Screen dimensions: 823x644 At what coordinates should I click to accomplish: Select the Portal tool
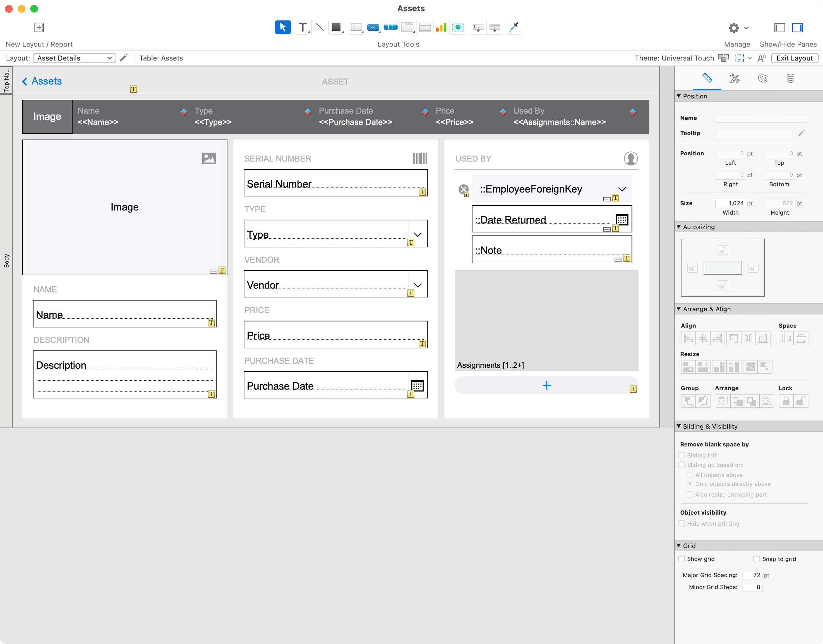(x=424, y=27)
